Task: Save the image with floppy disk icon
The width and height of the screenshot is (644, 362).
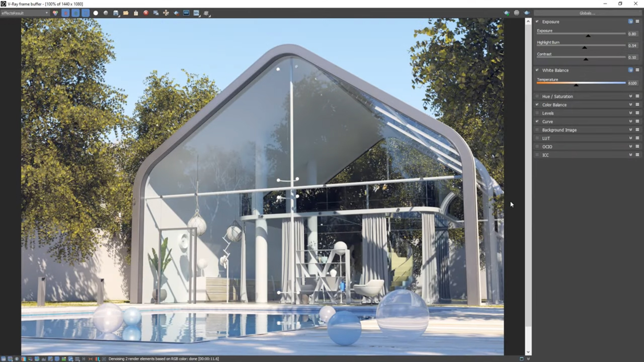Action: [x=116, y=13]
